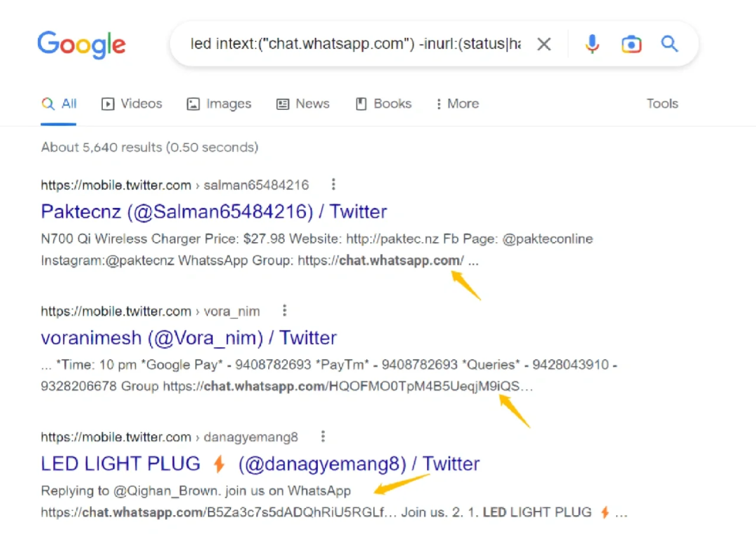Open three-dot menu for vora_nim result
This screenshot has height=534, width=756.
pos(284,311)
